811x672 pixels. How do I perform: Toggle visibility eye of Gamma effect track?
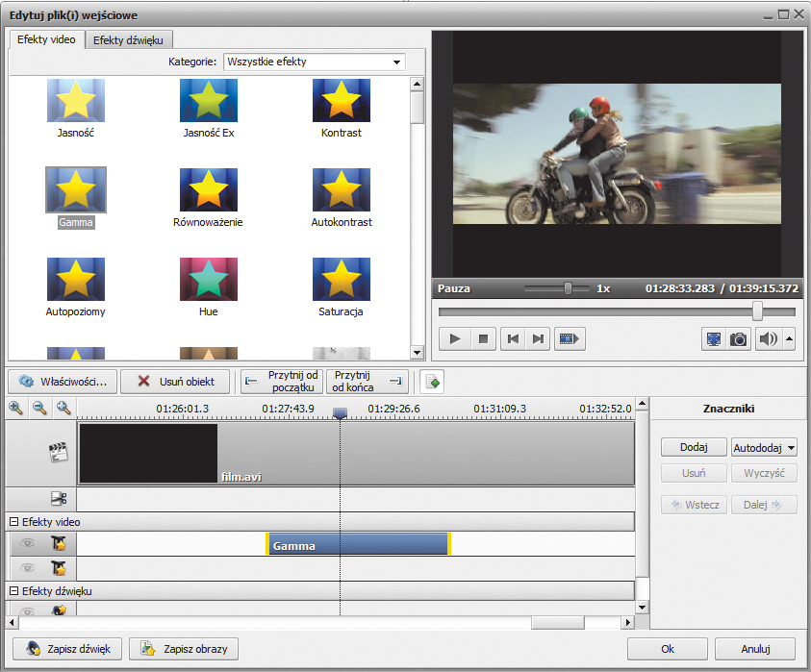point(28,544)
